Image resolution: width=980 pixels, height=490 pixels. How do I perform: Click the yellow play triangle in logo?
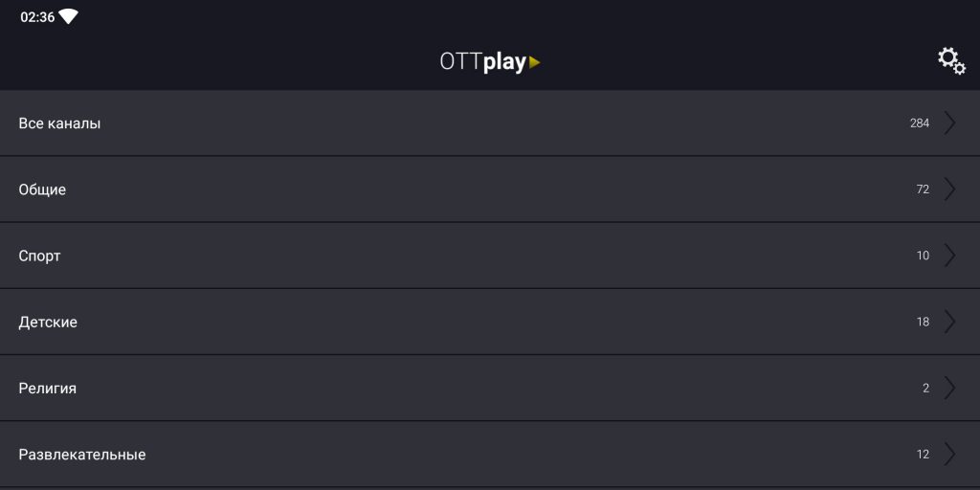point(534,62)
